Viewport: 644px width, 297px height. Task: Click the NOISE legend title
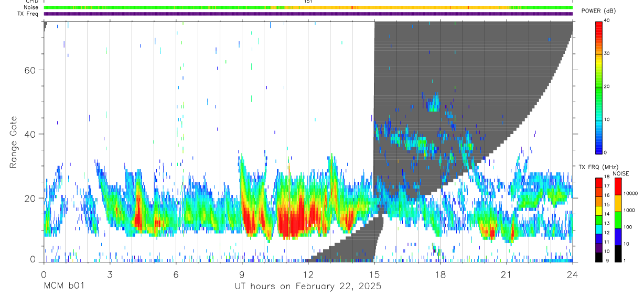pyautogui.click(x=620, y=173)
